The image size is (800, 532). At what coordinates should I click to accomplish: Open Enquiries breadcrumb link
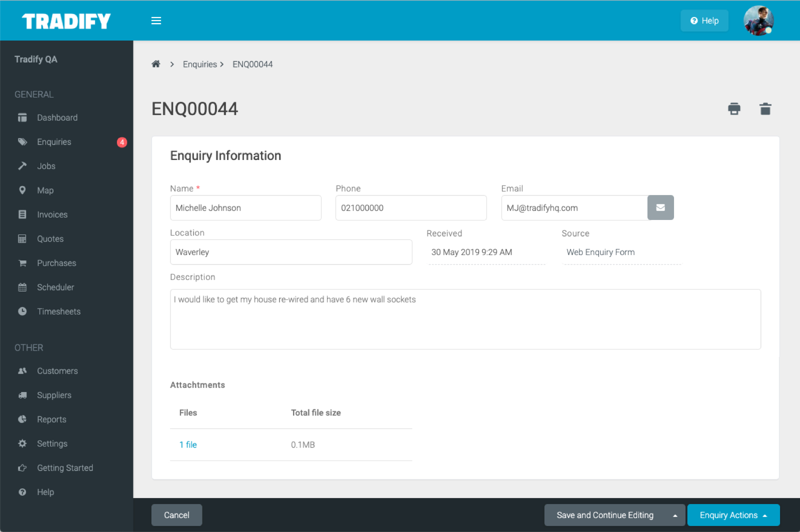tap(200, 64)
